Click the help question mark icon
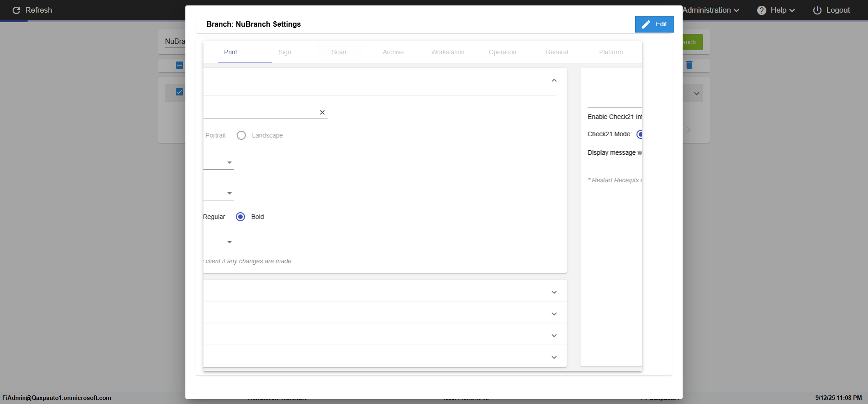 (x=762, y=10)
